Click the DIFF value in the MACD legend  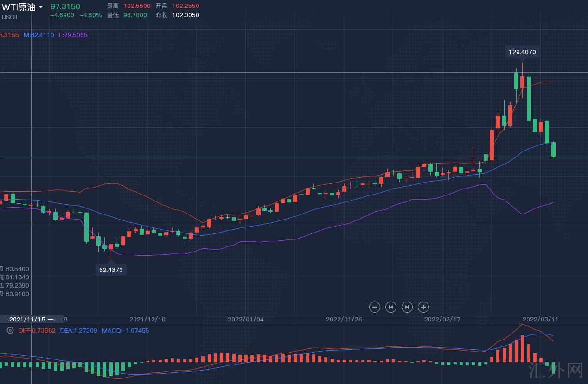37,330
